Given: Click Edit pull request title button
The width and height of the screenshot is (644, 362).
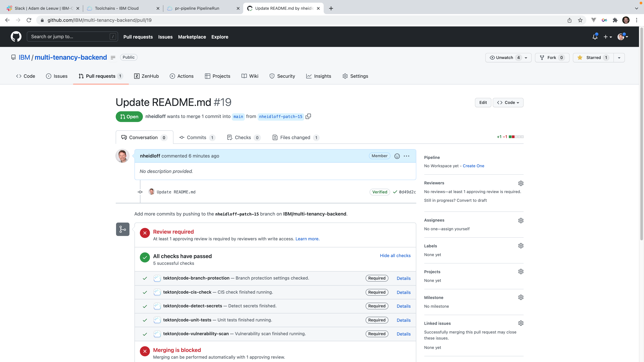Looking at the screenshot, I should point(483,102).
